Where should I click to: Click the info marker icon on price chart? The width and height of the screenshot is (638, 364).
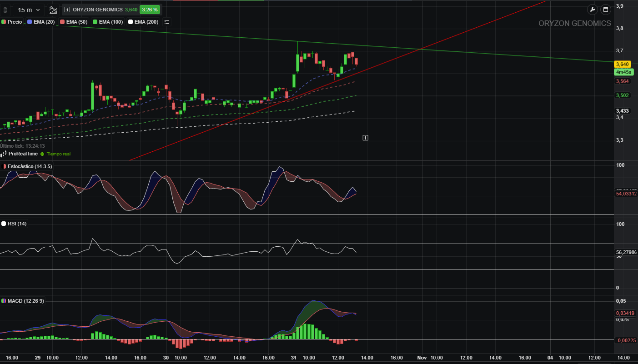365,137
